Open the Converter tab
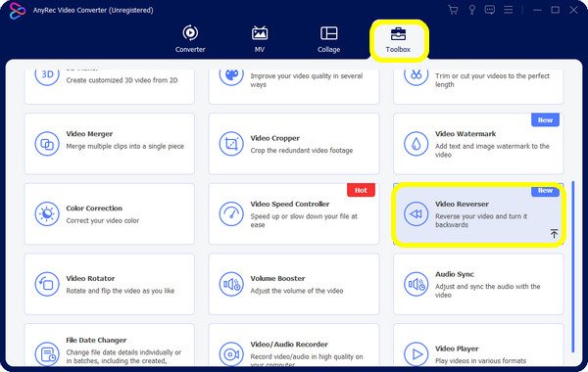 click(190, 39)
